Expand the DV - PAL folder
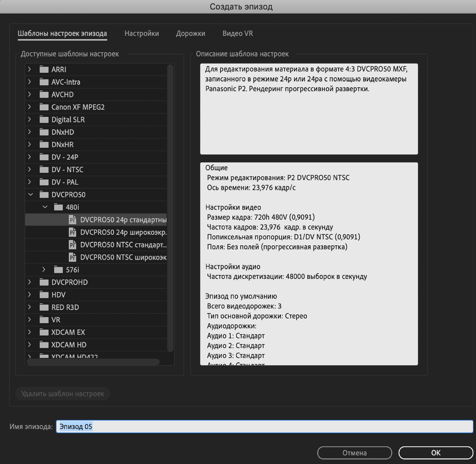The image size is (476, 464). (x=30, y=182)
